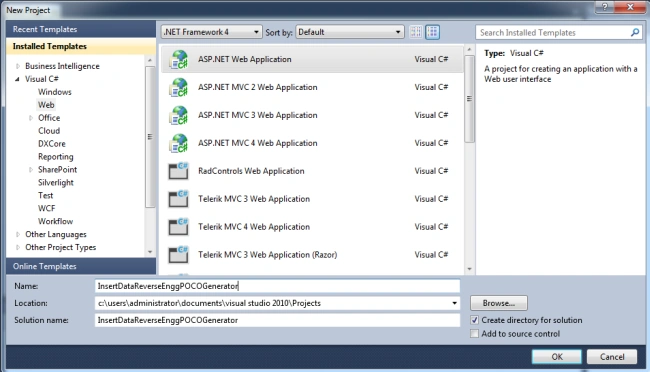This screenshot has width=650, height=372.
Task: Click the category tree scrollbar thumb
Action: click(x=150, y=136)
